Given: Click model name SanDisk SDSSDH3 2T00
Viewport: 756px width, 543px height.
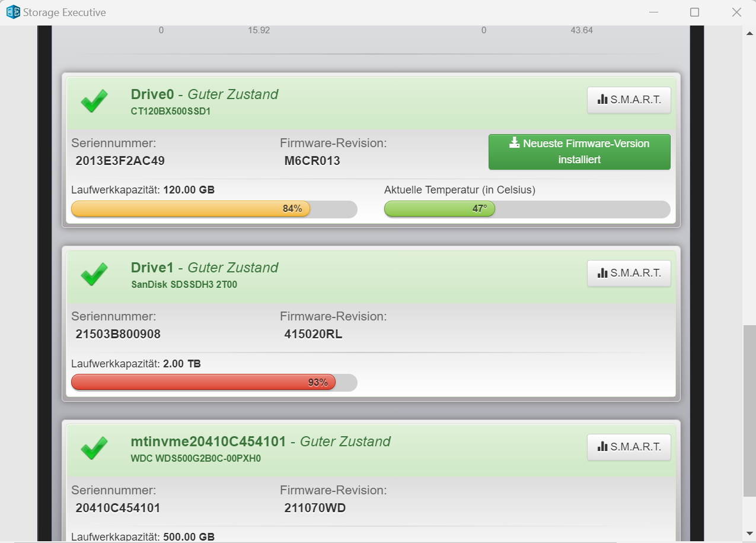Looking at the screenshot, I should [x=184, y=284].
